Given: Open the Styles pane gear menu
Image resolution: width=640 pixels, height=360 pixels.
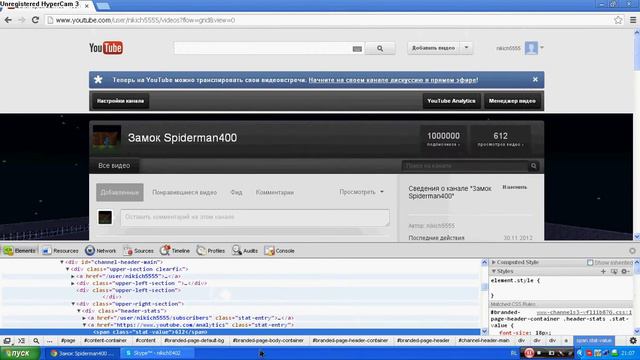Looking at the screenshot, I should tap(624, 271).
